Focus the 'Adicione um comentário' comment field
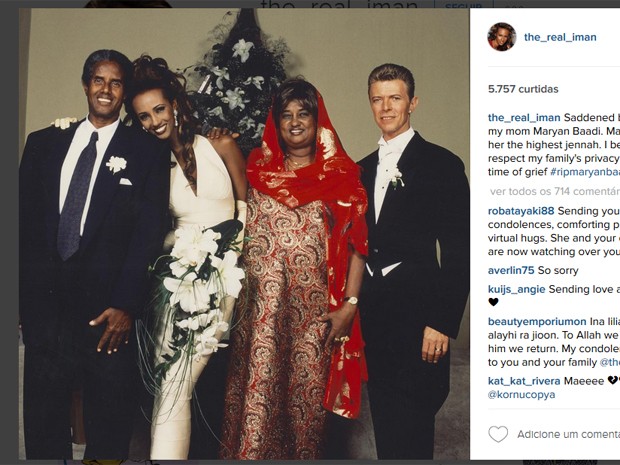The width and height of the screenshot is (620, 465). point(568,435)
